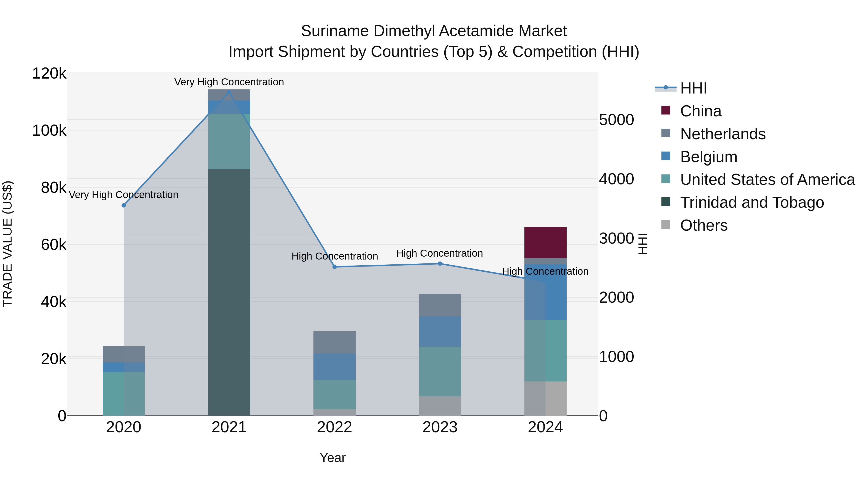868x488 pixels.
Task: Click the Belgium segment of 2024 bar
Action: click(546, 292)
